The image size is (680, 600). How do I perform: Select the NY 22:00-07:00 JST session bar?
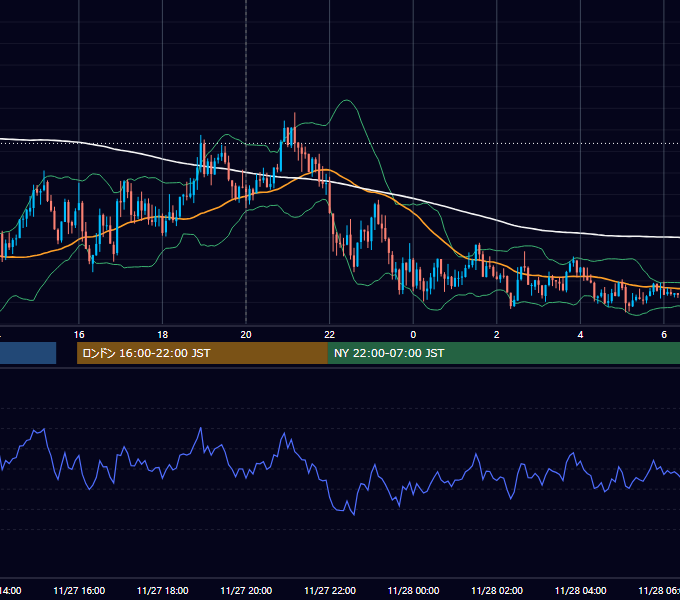503,353
